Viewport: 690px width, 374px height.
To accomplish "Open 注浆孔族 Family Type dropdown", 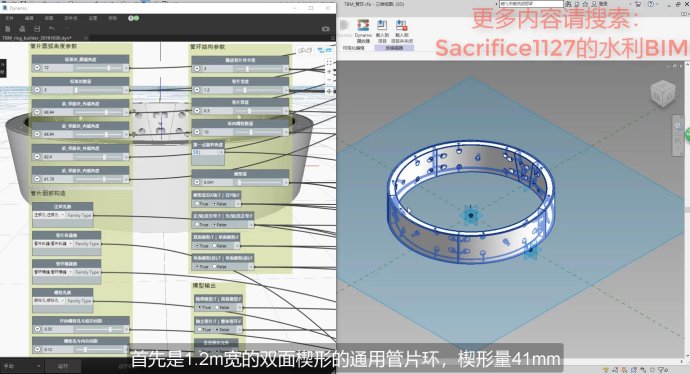I will (49, 215).
